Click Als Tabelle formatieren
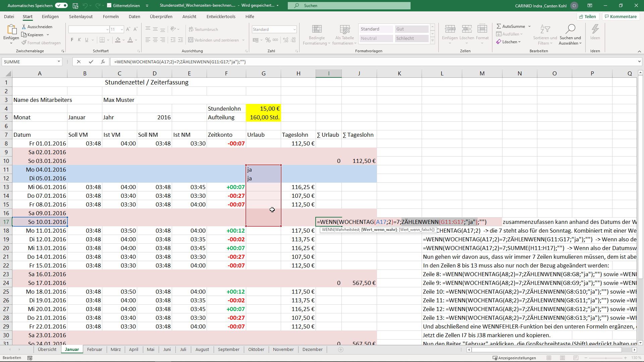This screenshot has width=644, height=362. 345,35
